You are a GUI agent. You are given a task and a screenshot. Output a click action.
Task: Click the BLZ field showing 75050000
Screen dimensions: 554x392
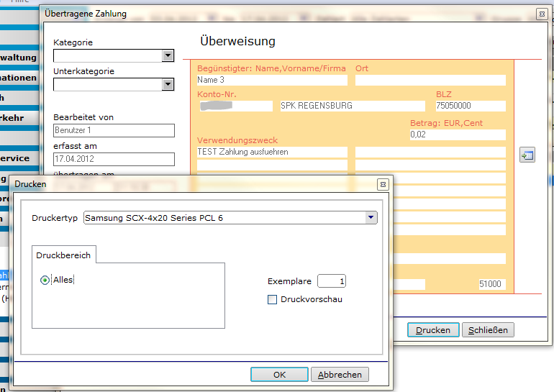pos(471,106)
